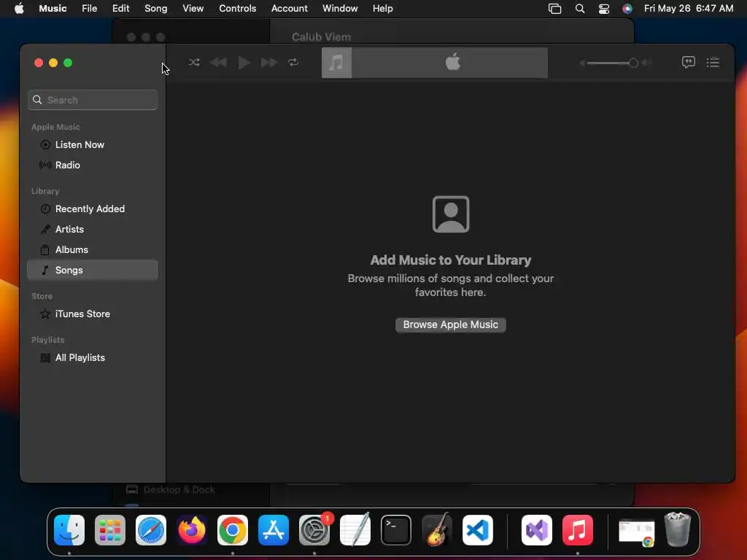Toggle shuffle in the Music toolbar
Image resolution: width=747 pixels, height=560 pixels.
click(194, 63)
